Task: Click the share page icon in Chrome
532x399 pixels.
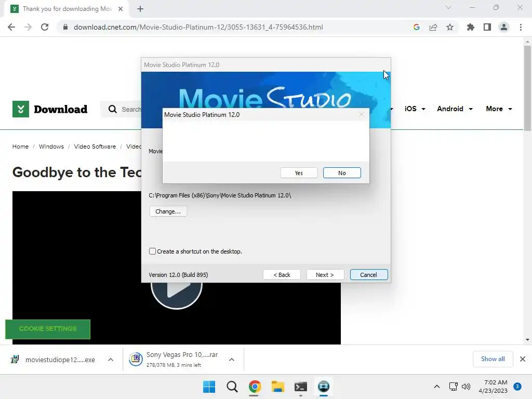Action: pyautogui.click(x=433, y=27)
